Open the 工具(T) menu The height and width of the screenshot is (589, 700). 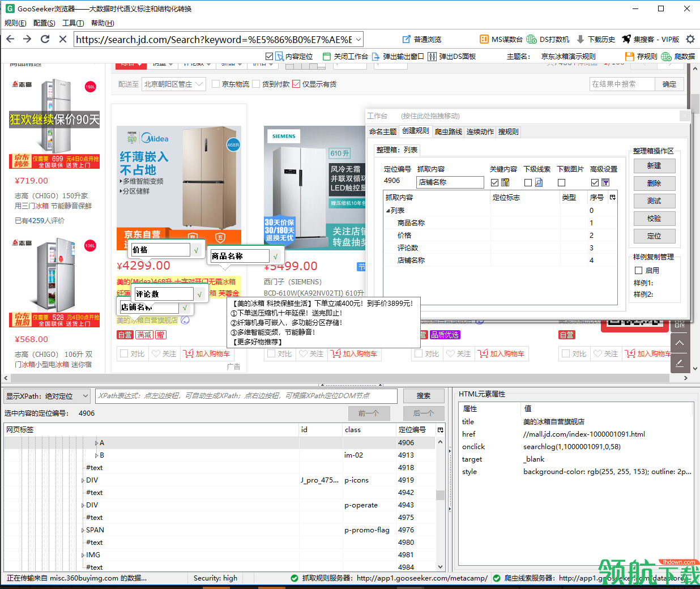click(x=73, y=23)
